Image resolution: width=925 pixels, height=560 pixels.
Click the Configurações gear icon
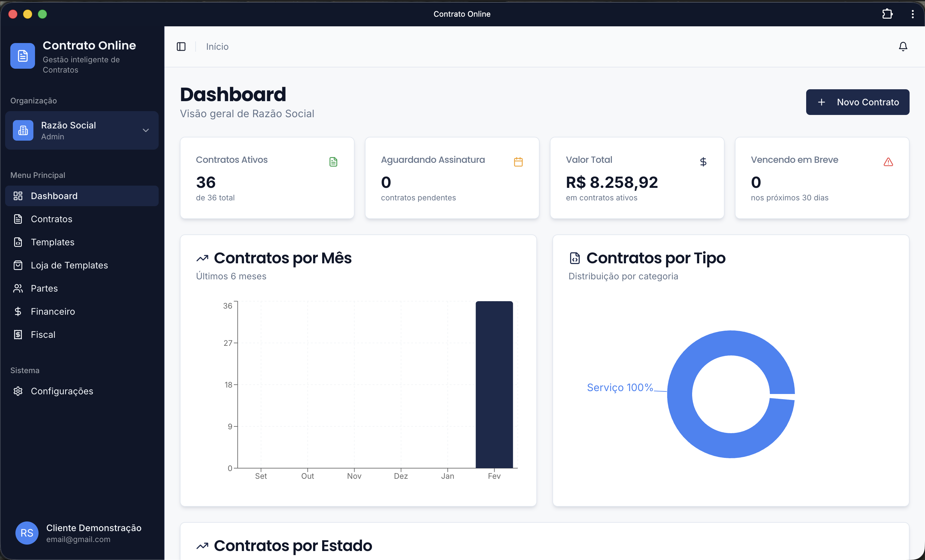pyautogui.click(x=18, y=391)
